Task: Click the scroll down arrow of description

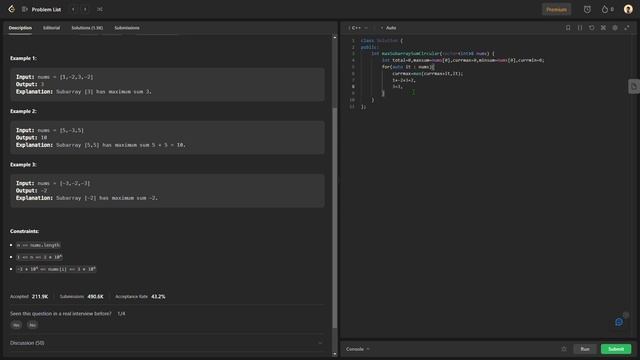Action: [335, 354]
